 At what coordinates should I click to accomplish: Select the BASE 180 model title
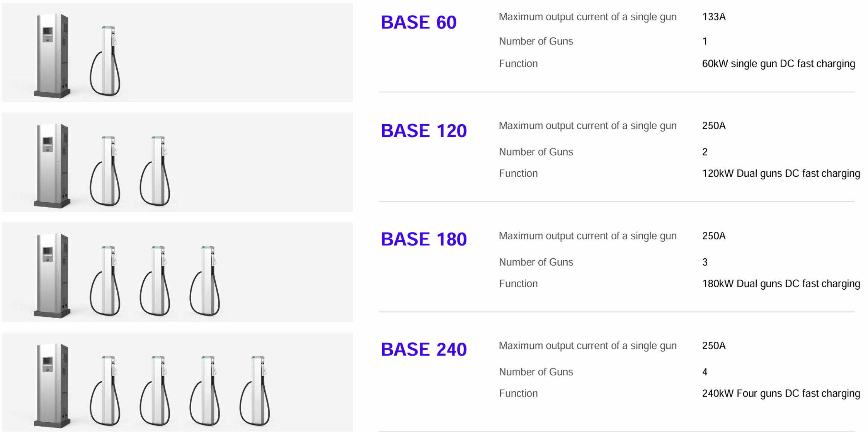tap(424, 239)
